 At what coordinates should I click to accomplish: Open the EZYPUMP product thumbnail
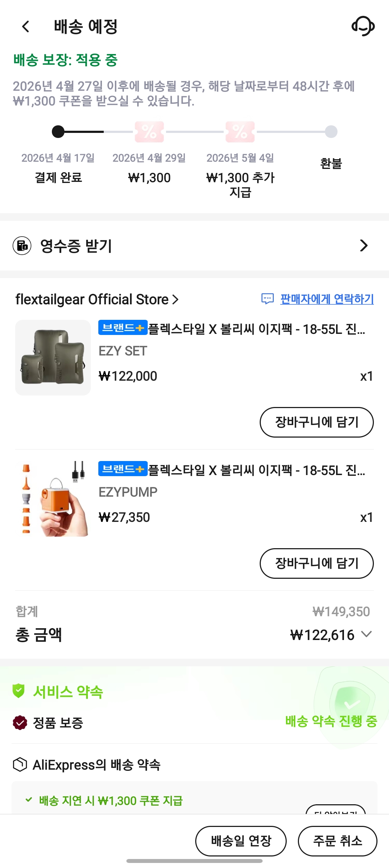[53, 499]
